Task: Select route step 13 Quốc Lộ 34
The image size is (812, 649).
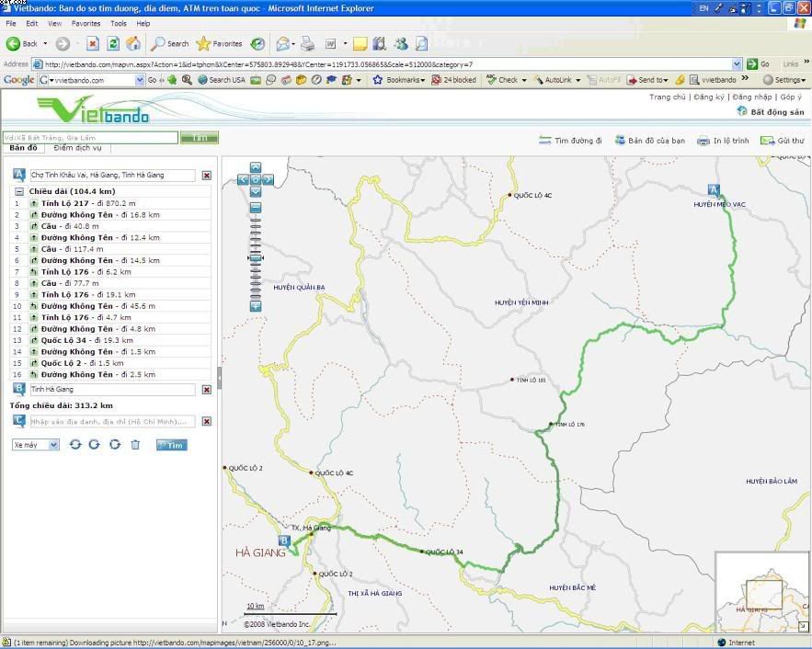Action: click(110, 340)
